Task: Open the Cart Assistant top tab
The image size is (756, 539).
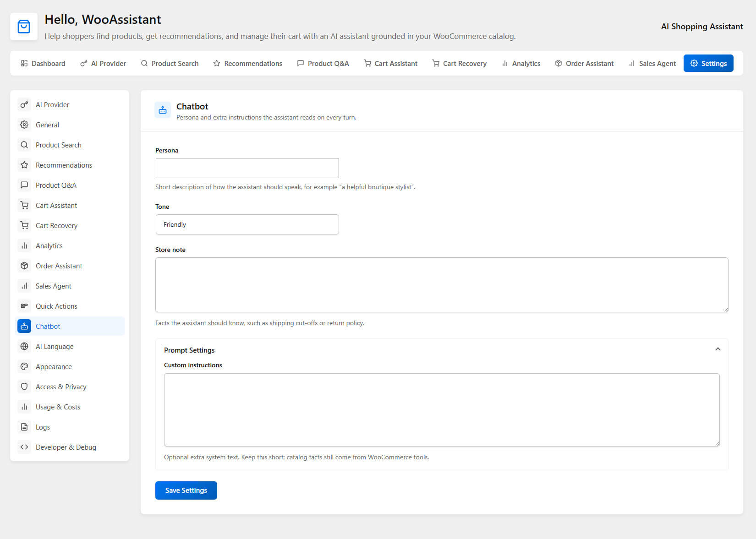Action: [391, 63]
